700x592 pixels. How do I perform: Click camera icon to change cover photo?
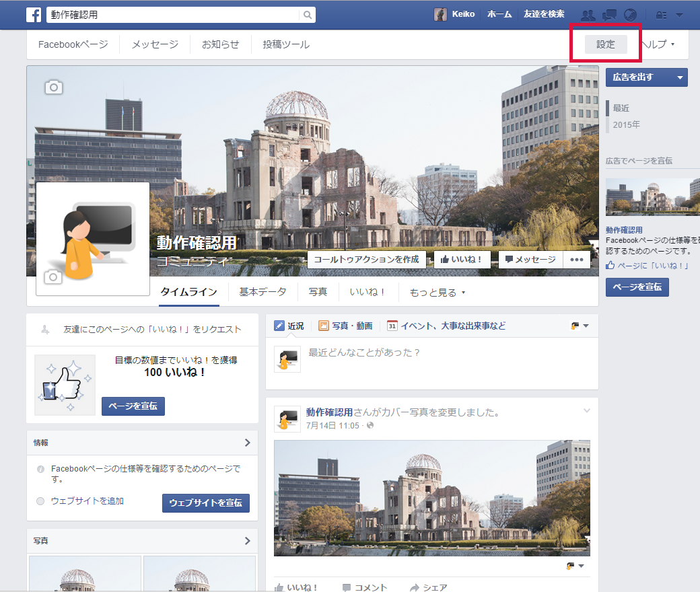[54, 87]
